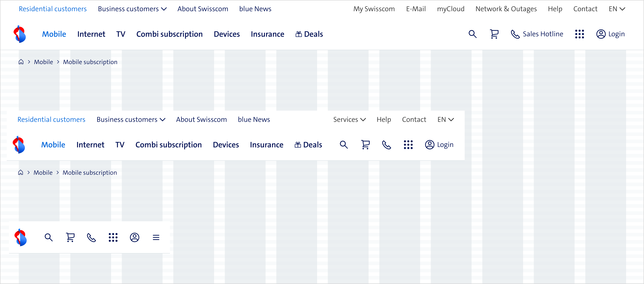Select Mobile in the middle main navigation
Viewport: 644px width, 284px height.
click(x=53, y=145)
